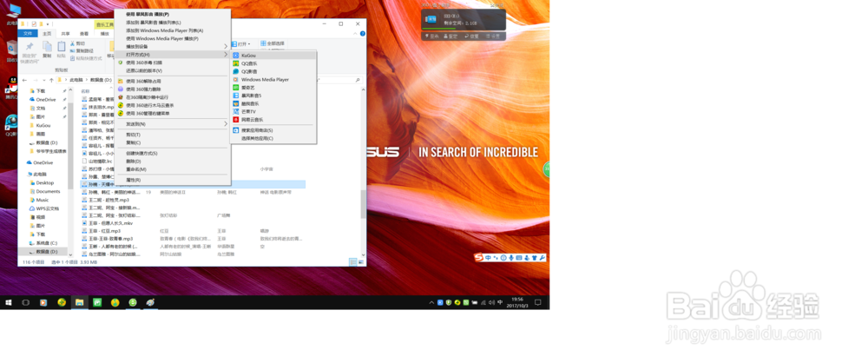Choose 使用 360杀毒 扫描
The image size is (868, 363).
(x=172, y=63)
